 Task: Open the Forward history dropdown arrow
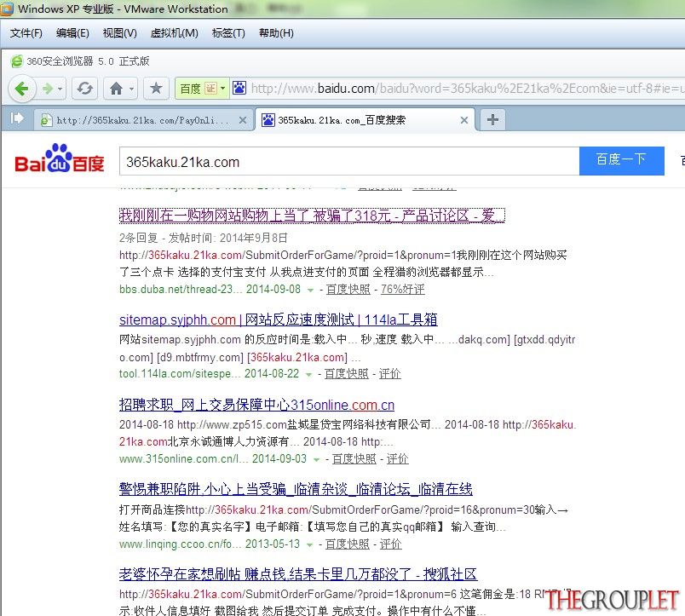point(60,89)
